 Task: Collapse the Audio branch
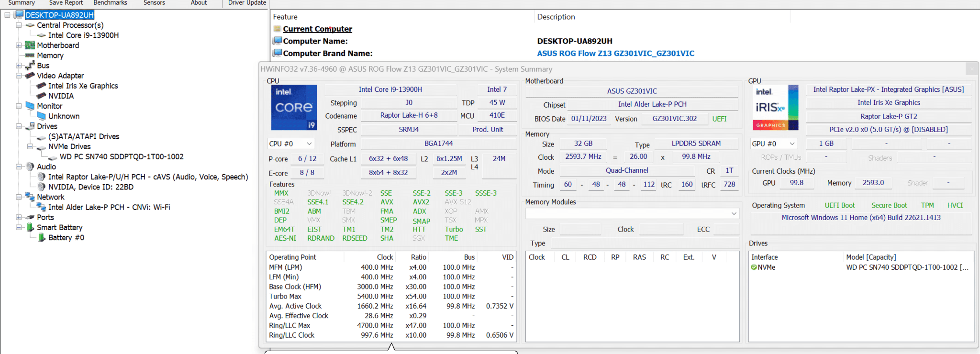click(x=19, y=166)
